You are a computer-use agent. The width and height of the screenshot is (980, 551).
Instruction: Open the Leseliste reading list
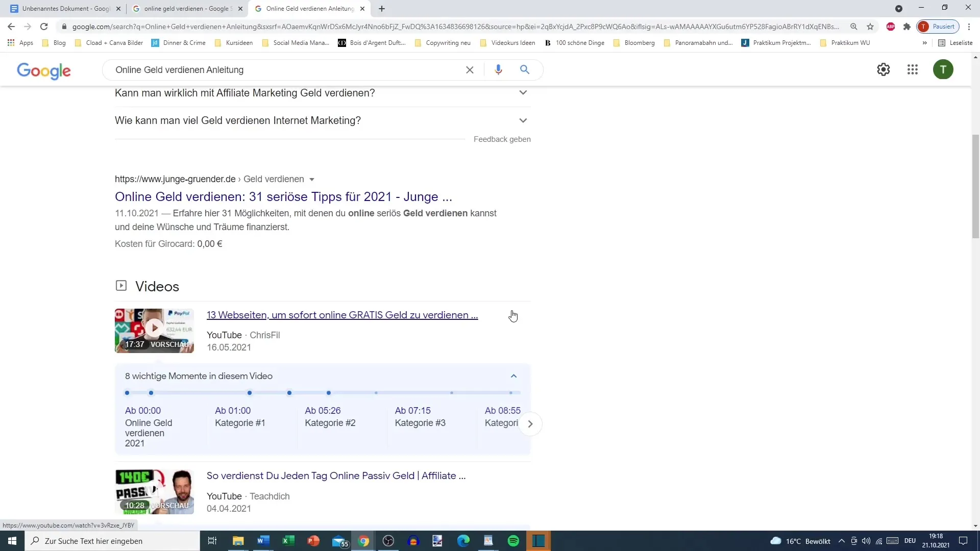point(955,43)
